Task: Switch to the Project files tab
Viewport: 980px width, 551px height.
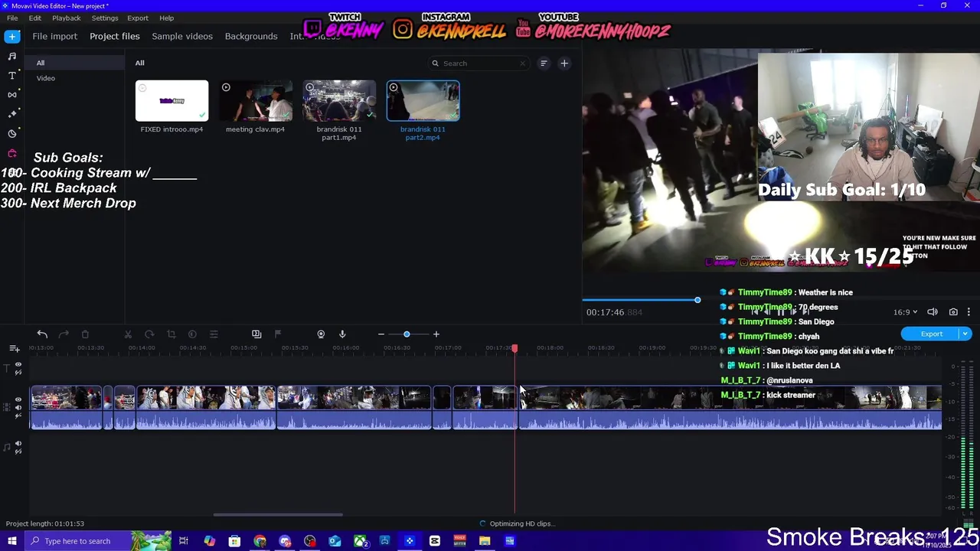Action: 115,36
